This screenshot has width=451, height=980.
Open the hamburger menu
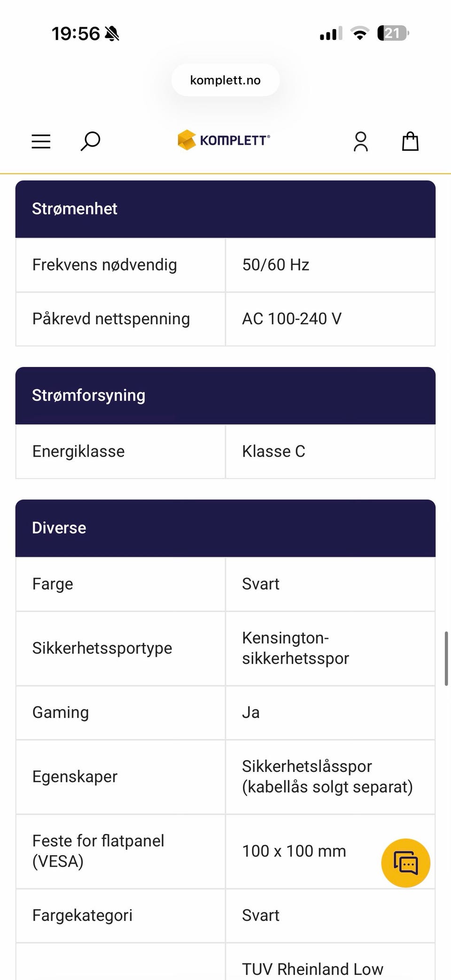(x=41, y=141)
